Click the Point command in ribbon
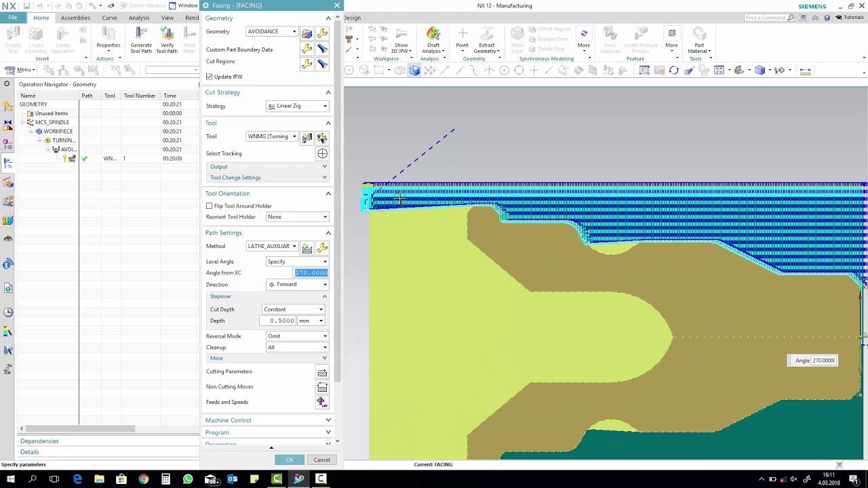The image size is (868, 488). coord(462,38)
